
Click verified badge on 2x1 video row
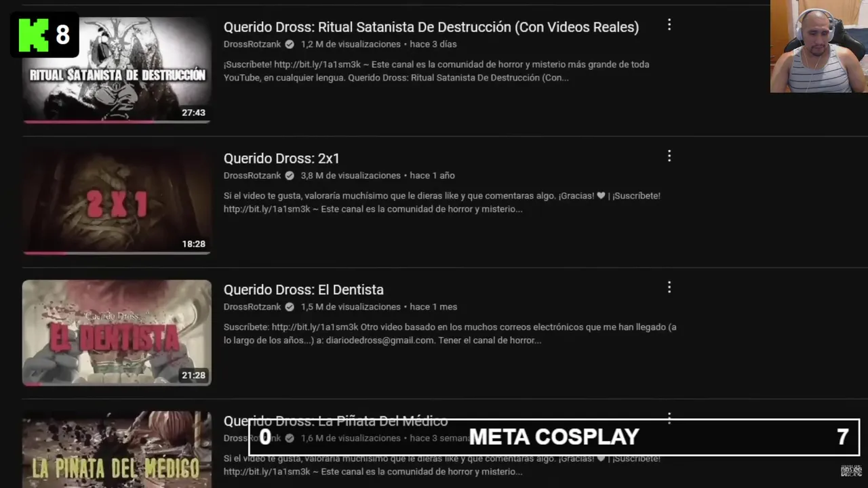tap(290, 176)
